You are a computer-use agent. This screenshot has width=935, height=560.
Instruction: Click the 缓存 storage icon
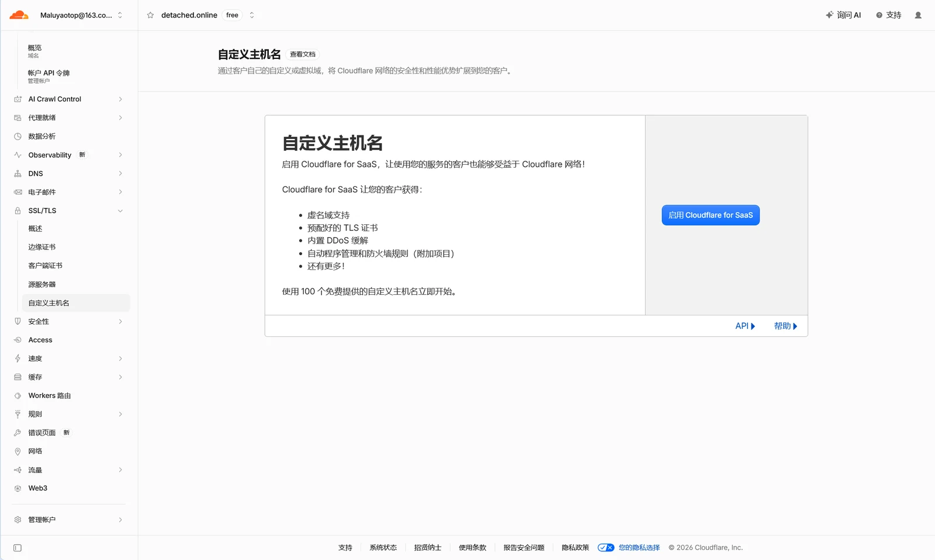pos(18,377)
